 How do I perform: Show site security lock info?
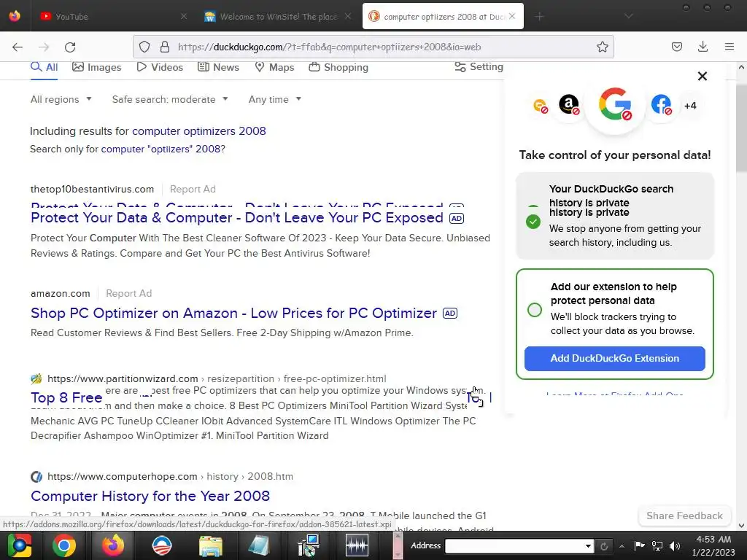pos(165,47)
